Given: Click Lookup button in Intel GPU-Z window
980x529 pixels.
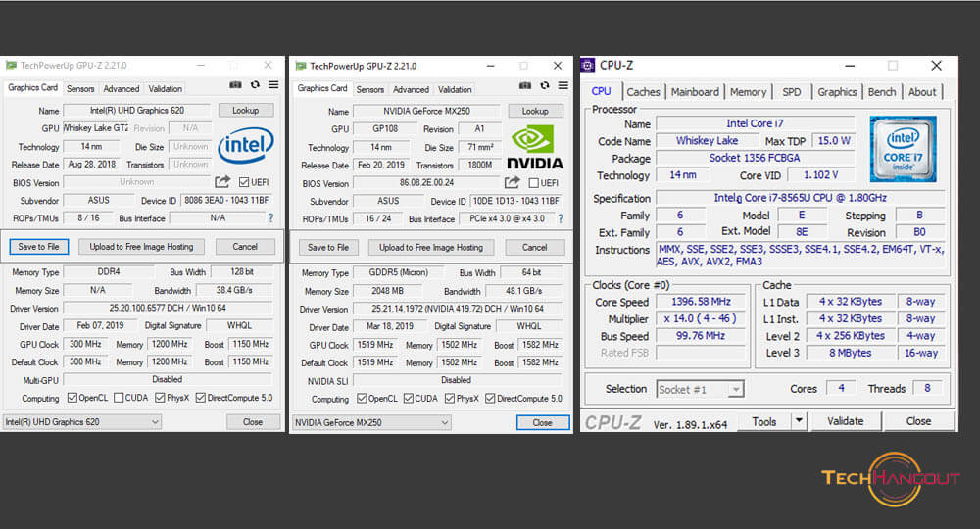Looking at the screenshot, I should 246,110.
